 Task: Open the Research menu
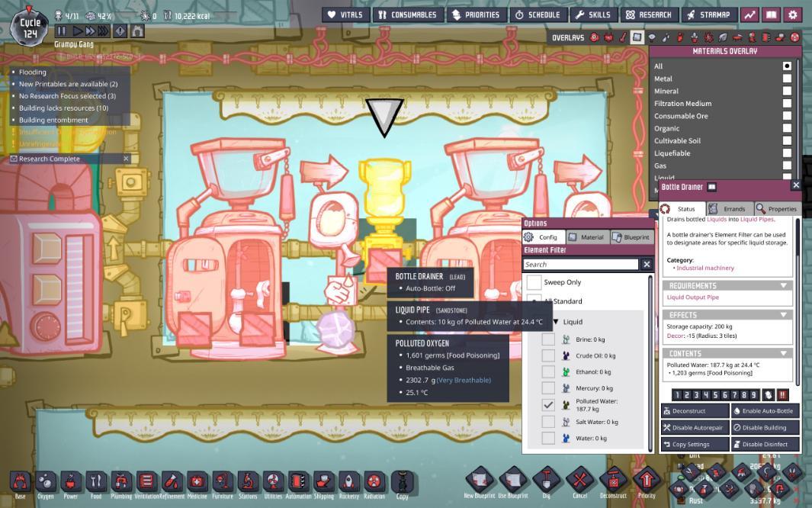point(648,15)
